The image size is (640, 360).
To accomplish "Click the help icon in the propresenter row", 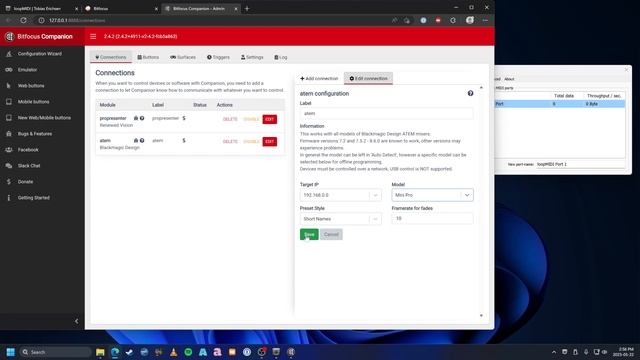I will click(x=142, y=118).
